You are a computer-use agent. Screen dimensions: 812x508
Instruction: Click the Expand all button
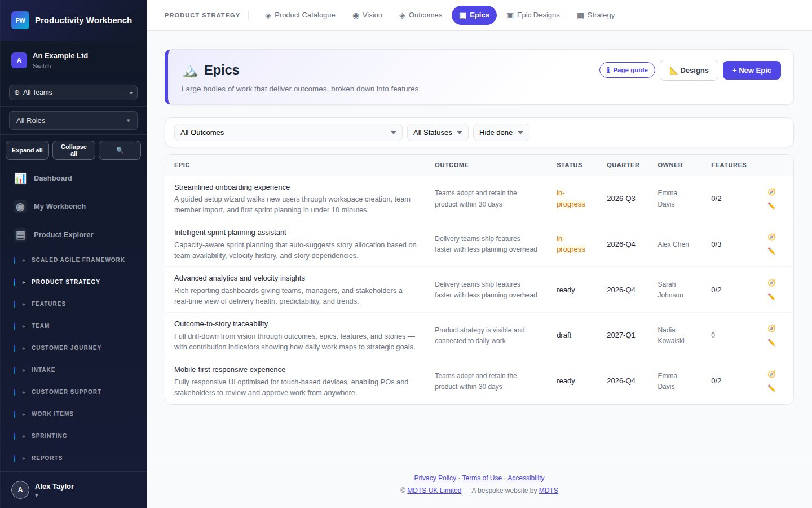[x=27, y=150]
